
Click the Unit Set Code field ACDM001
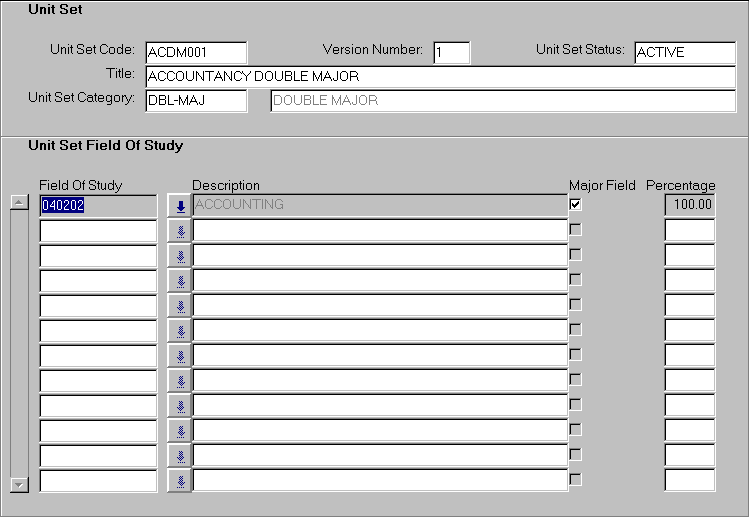click(196, 52)
